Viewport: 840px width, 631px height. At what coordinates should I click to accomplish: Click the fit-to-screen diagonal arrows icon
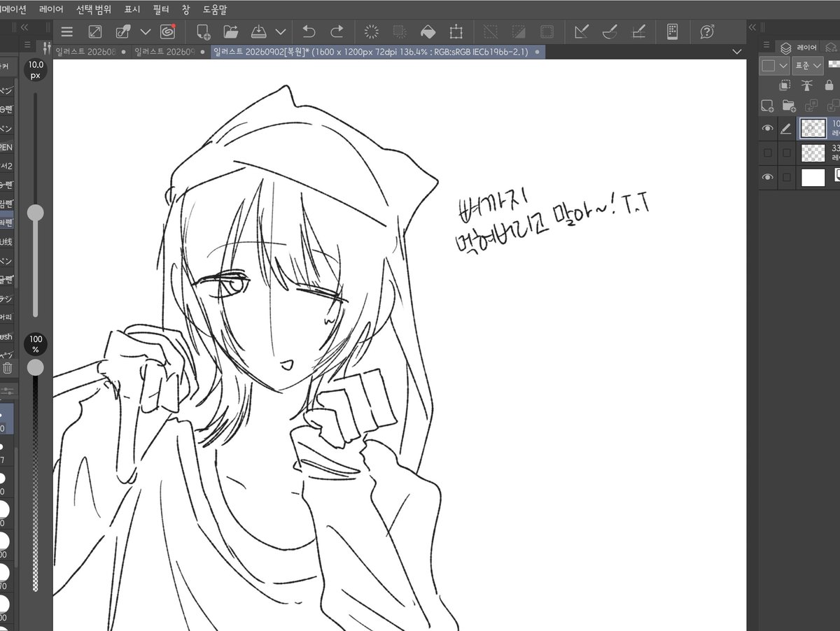tap(94, 31)
